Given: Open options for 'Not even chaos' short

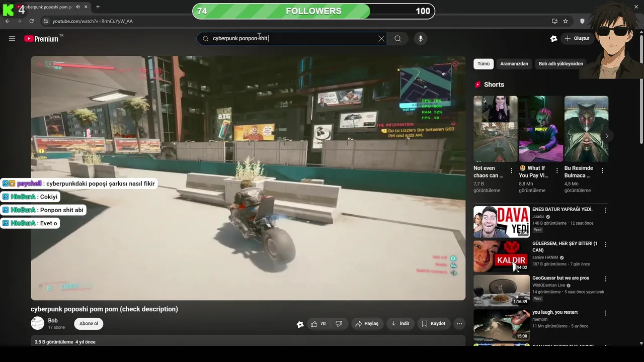Looking at the screenshot, I should (511, 171).
